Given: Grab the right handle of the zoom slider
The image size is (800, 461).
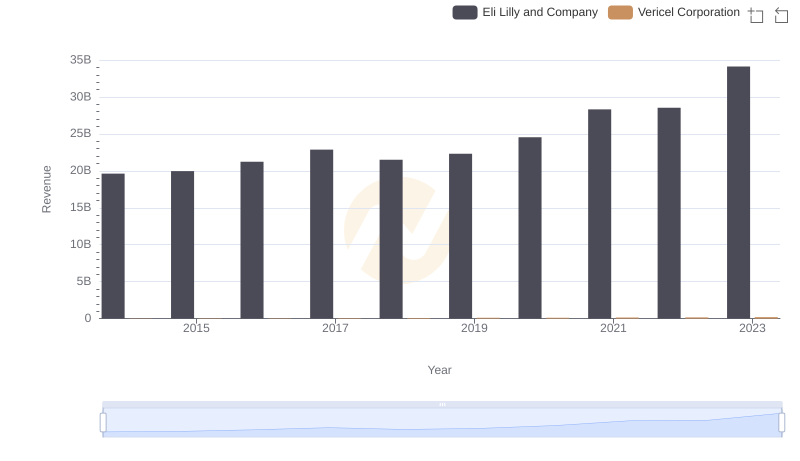Looking at the screenshot, I should tap(782, 423).
